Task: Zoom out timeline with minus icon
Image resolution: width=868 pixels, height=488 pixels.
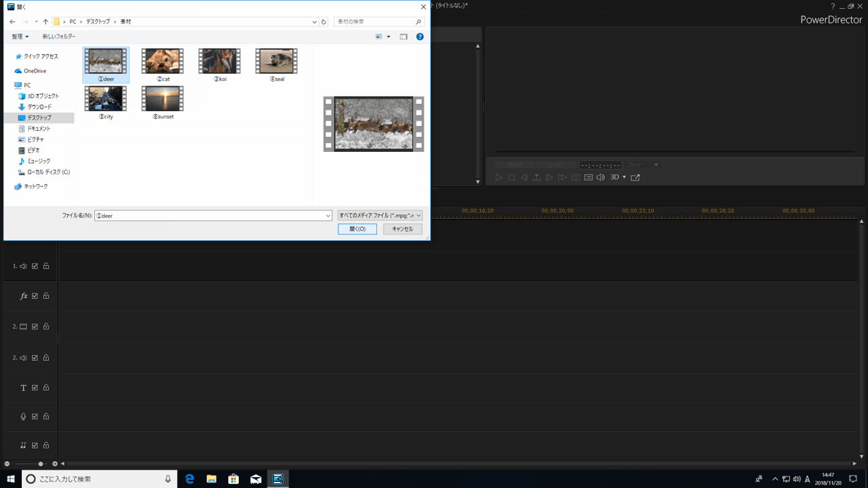Action: 7,464
